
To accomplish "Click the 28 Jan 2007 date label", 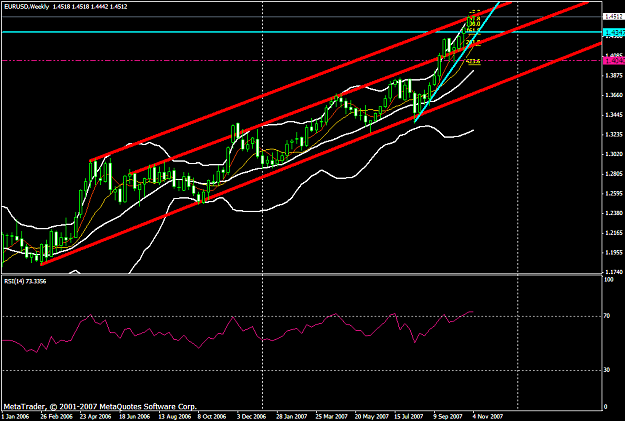I will [x=292, y=417].
